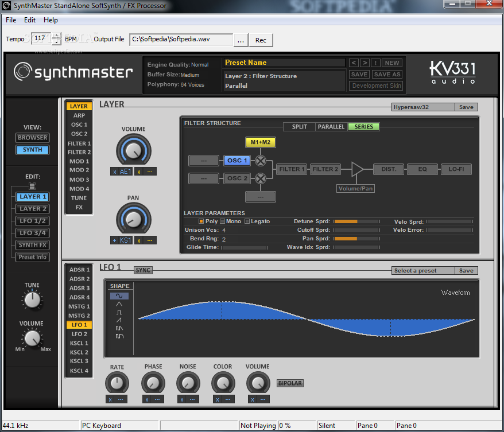The width and height of the screenshot is (504, 432).
Task: Select the triangle LFO shape icon
Action: tap(119, 304)
